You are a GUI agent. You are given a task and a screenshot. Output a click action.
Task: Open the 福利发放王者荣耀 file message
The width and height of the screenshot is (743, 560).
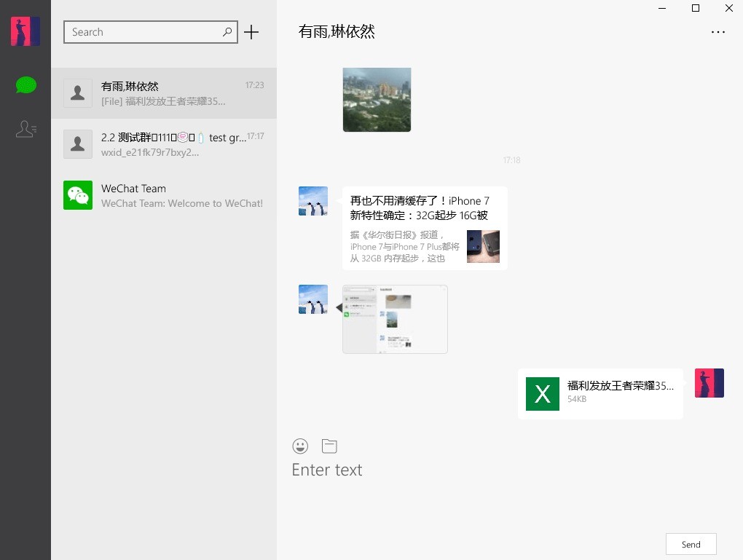click(599, 394)
